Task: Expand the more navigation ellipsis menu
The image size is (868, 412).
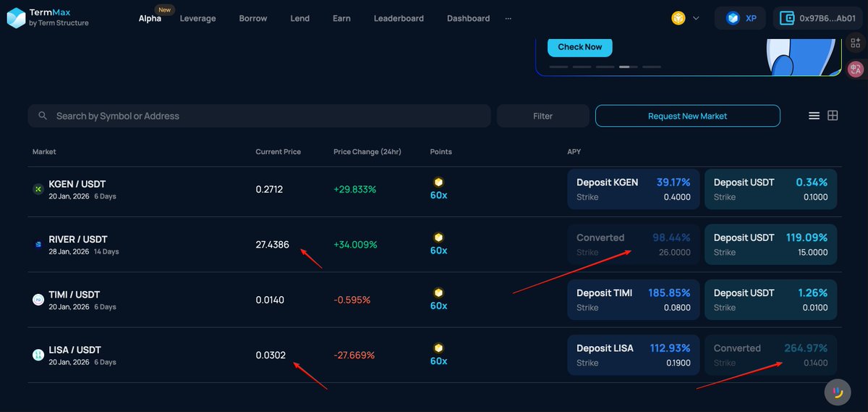Action: click(x=508, y=18)
